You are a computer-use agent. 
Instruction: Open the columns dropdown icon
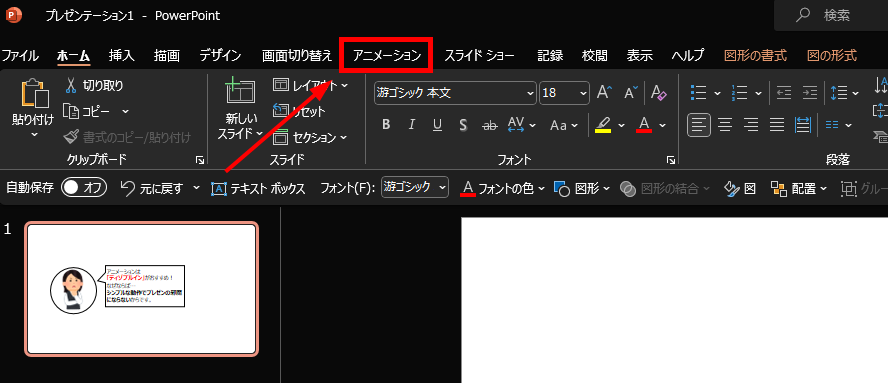[x=838, y=125]
